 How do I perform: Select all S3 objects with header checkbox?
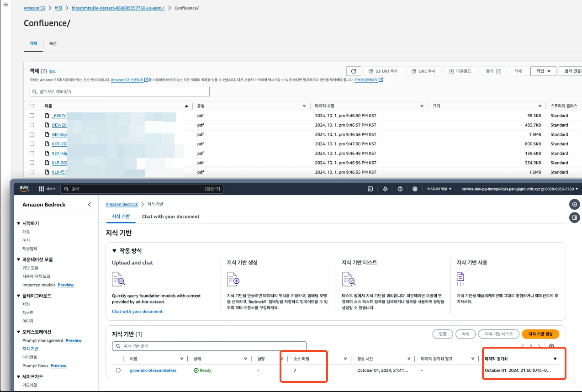(x=32, y=106)
